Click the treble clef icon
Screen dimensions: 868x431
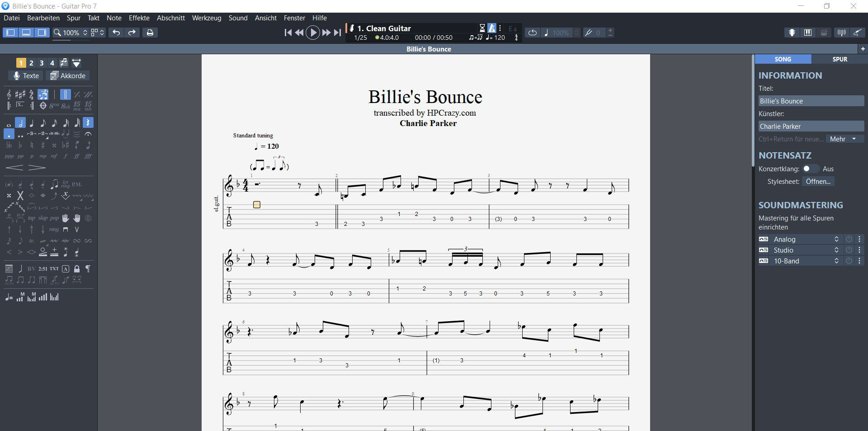tap(9, 94)
